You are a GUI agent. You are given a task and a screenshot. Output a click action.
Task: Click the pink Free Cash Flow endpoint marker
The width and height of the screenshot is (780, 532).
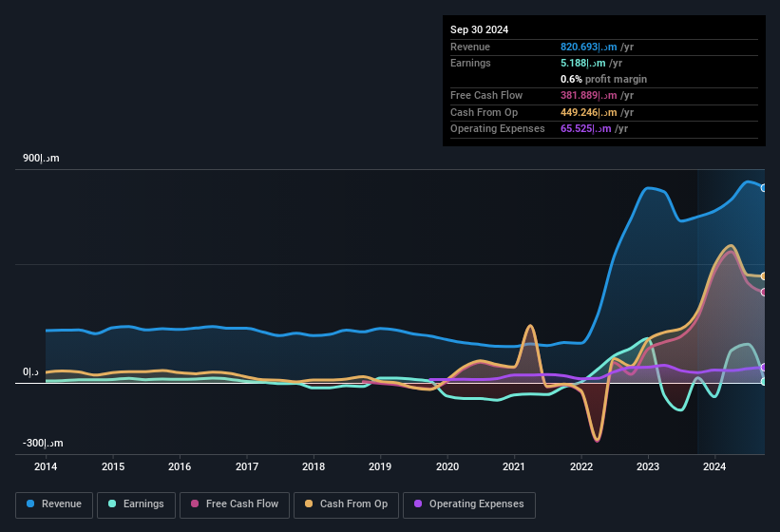click(x=764, y=293)
